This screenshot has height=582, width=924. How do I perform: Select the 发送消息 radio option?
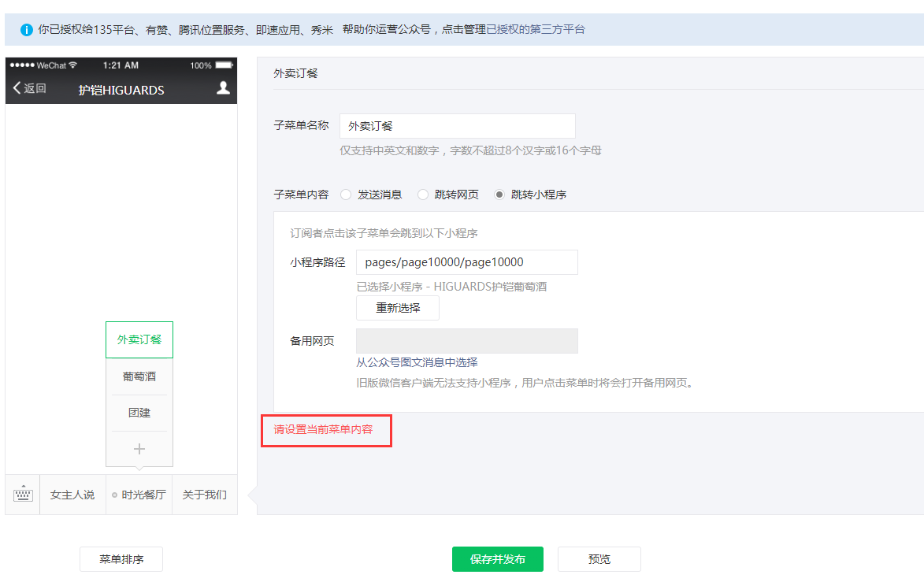point(346,195)
